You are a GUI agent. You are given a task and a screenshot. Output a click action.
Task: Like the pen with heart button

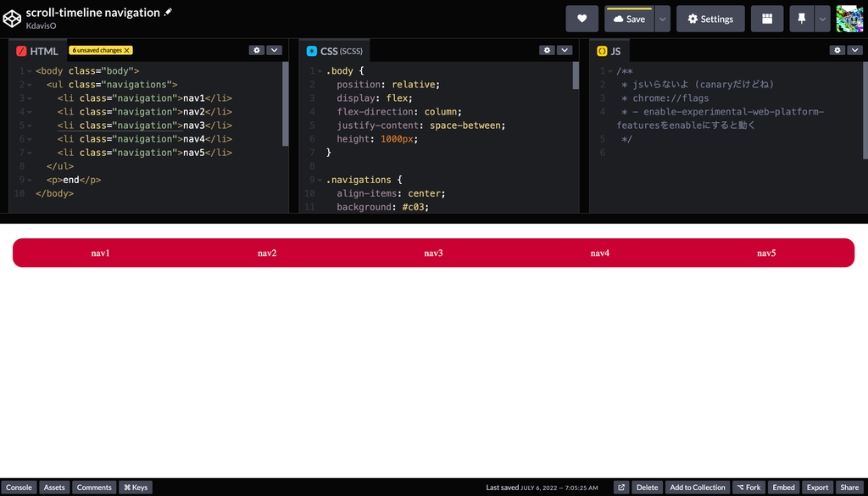(x=581, y=19)
